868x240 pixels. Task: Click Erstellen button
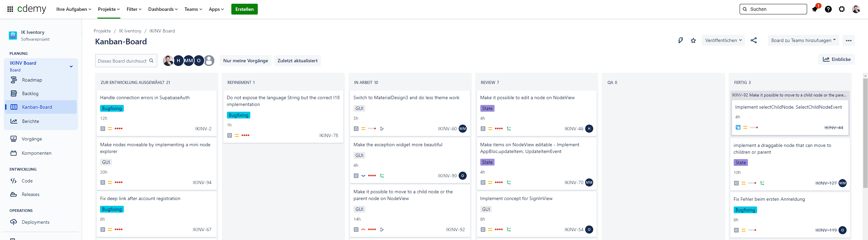pyautogui.click(x=245, y=9)
